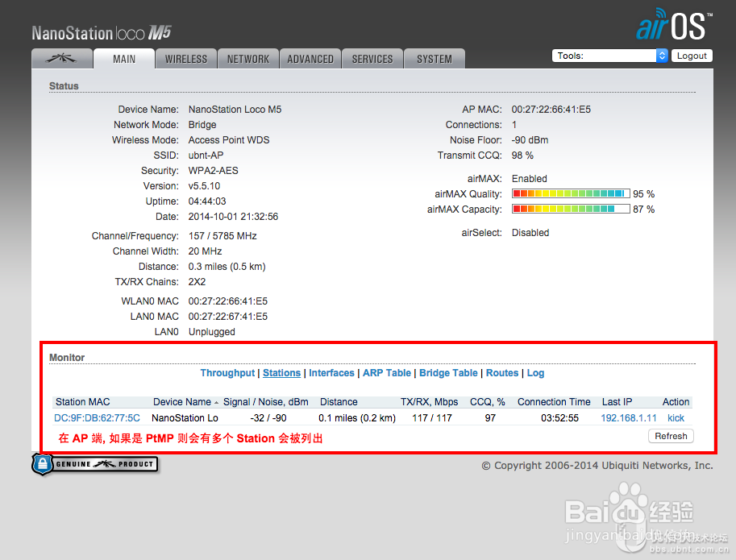The image size is (736, 560).
Task: Open the Throughput monitor view
Action: 227,372
